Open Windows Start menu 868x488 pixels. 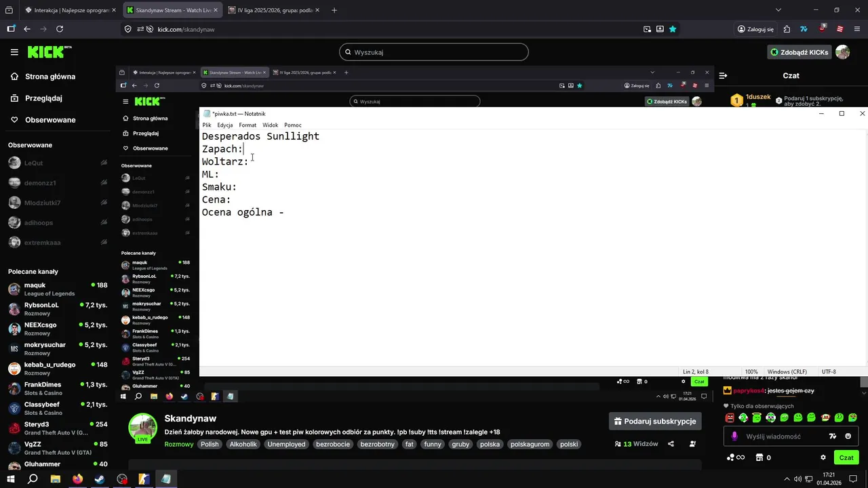tap(10, 479)
